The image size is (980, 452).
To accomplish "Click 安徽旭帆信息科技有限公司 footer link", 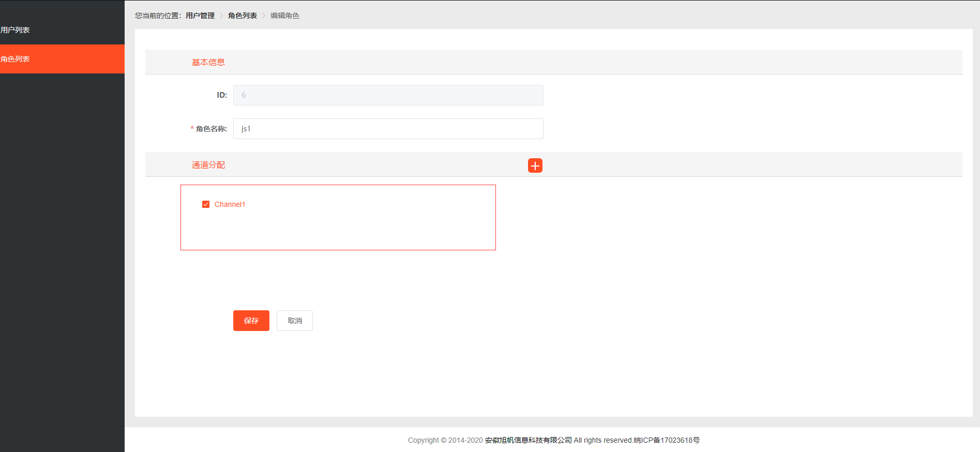I will [x=529, y=440].
